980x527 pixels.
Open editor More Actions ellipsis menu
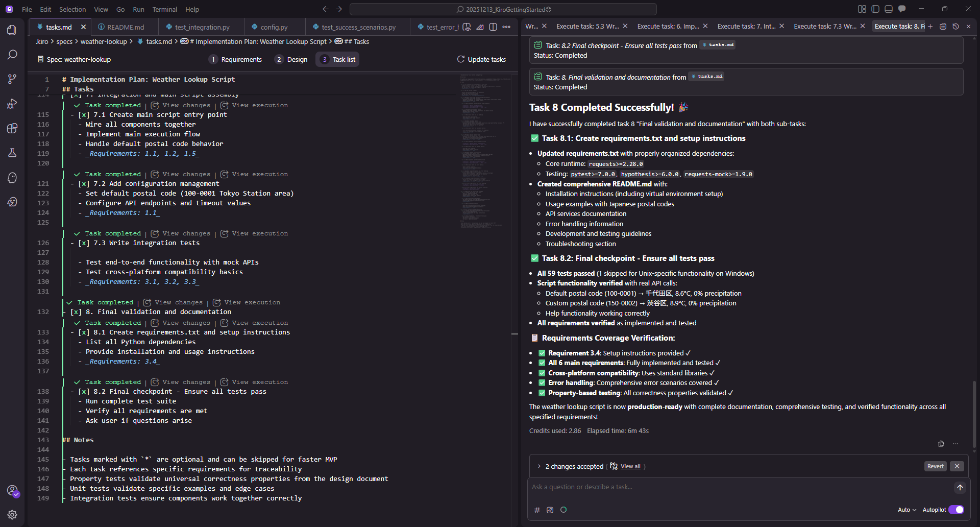point(506,27)
